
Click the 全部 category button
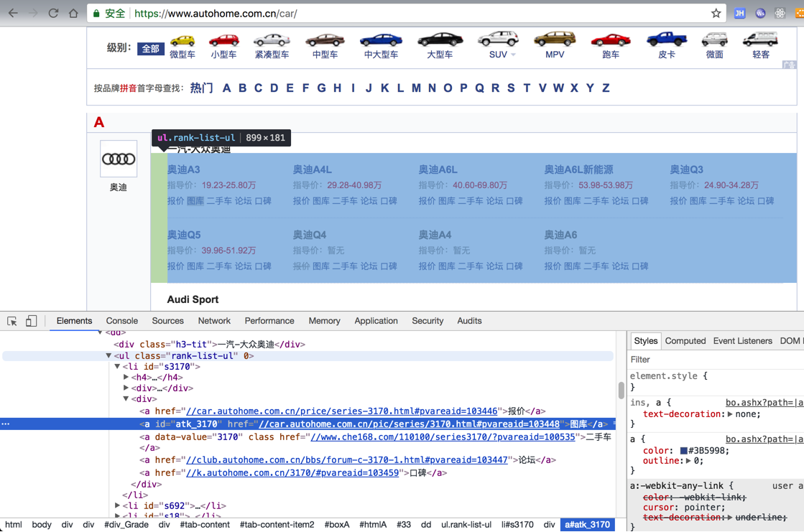(x=151, y=49)
